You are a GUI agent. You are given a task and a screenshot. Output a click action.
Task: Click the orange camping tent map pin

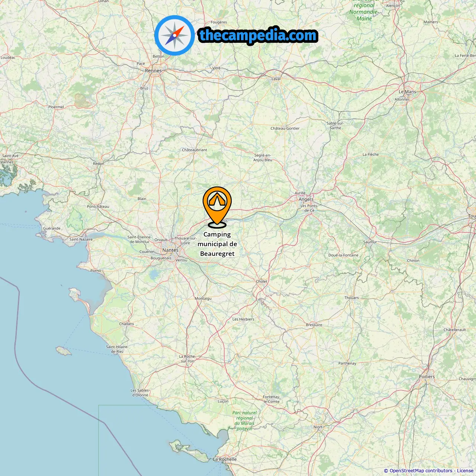tap(217, 207)
